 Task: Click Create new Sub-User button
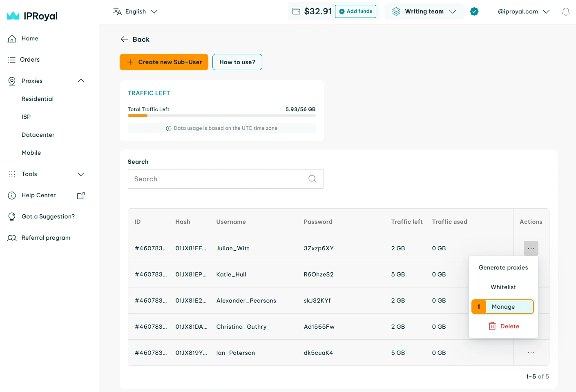click(164, 62)
